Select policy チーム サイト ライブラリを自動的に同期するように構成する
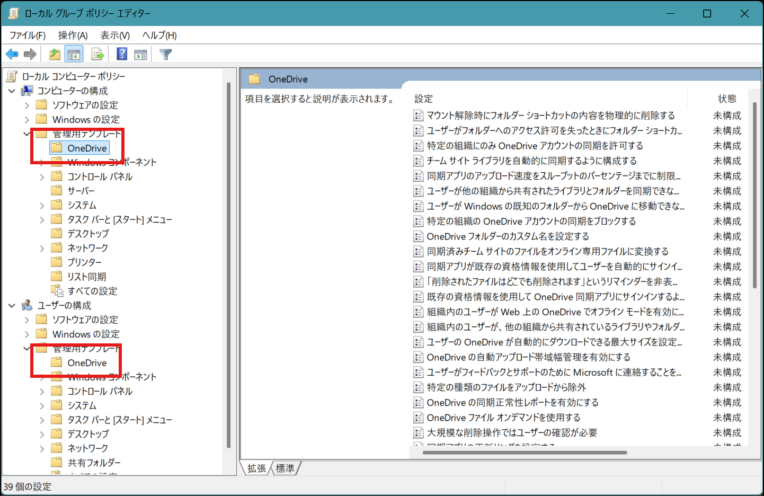This screenshot has width=764, height=496. (x=531, y=161)
